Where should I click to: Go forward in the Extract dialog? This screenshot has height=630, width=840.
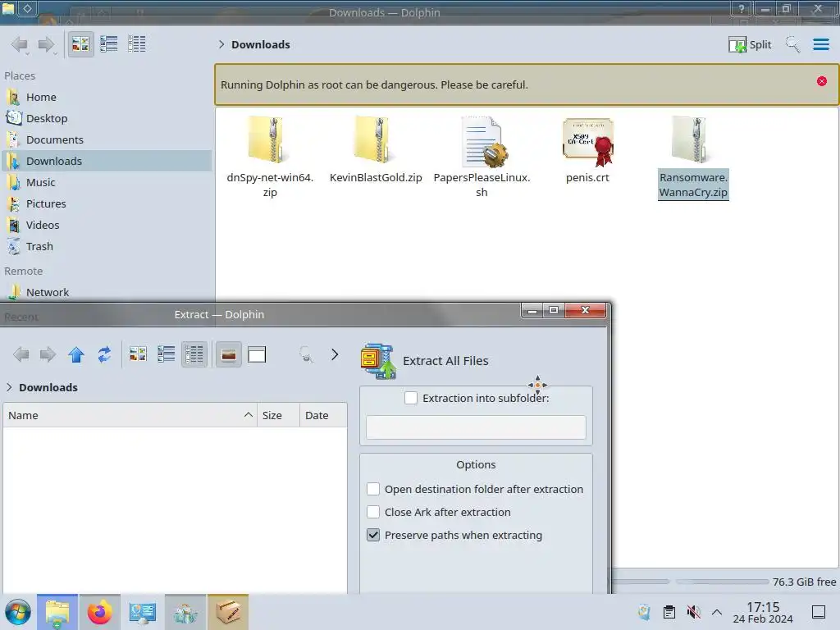48,354
